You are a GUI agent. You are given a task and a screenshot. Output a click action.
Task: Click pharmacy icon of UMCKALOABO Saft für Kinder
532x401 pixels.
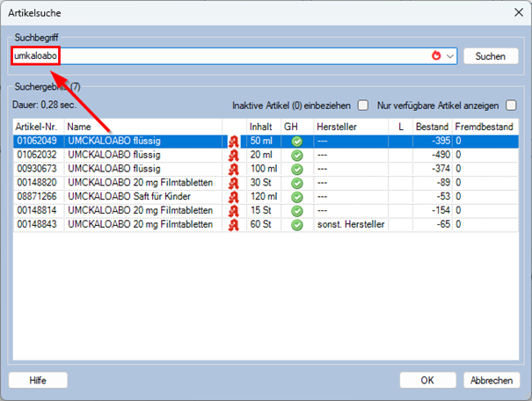pyautogui.click(x=234, y=196)
